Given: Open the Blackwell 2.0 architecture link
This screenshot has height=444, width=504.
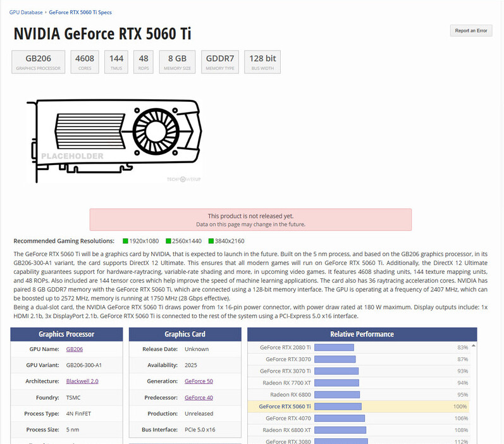Looking at the screenshot, I should [82, 381].
